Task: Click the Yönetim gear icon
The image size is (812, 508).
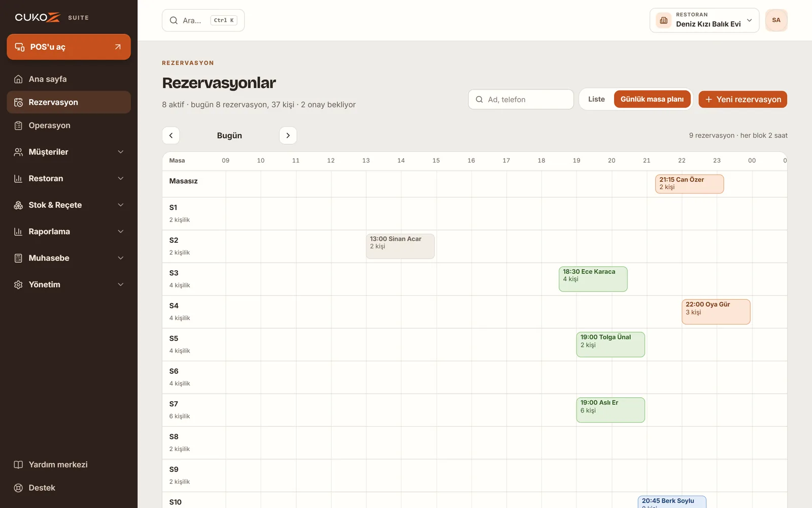Action: [x=18, y=284]
